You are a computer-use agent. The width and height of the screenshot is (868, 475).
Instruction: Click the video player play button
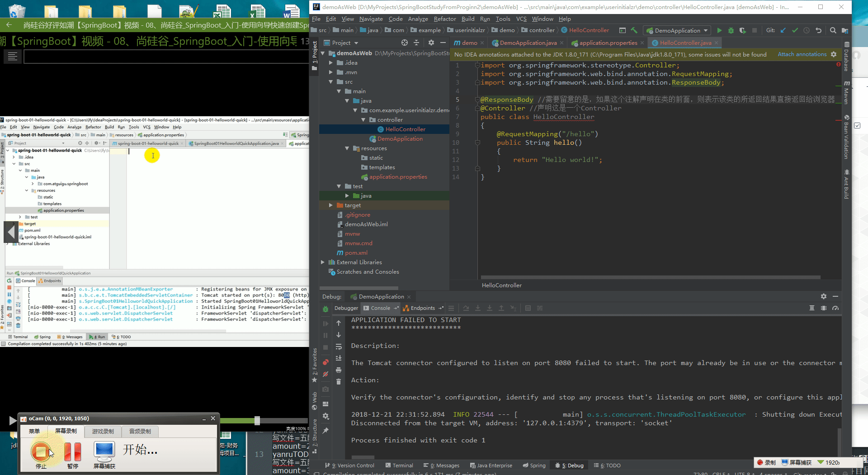(x=12, y=421)
